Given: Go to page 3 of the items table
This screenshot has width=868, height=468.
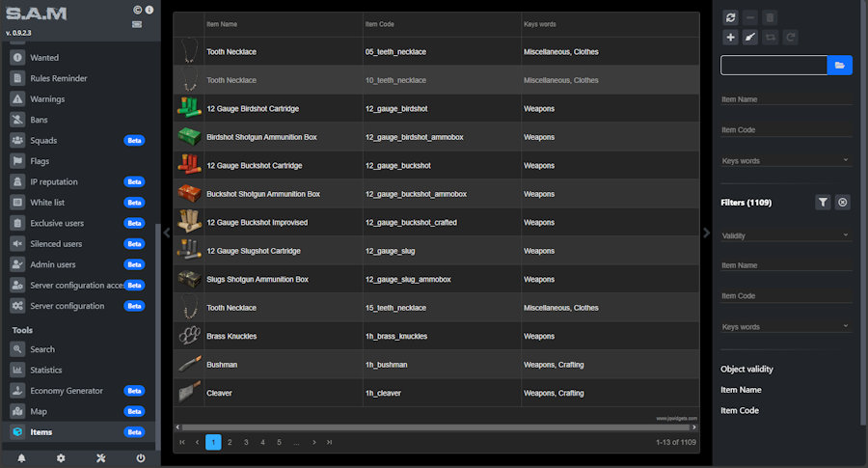Looking at the screenshot, I should (246, 442).
